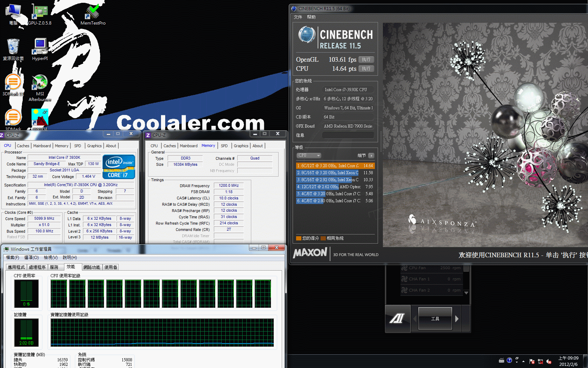The width and height of the screenshot is (588, 368).
Task: Launch GPU-Z.0.5.8 from the desktop
Action: pos(40,14)
